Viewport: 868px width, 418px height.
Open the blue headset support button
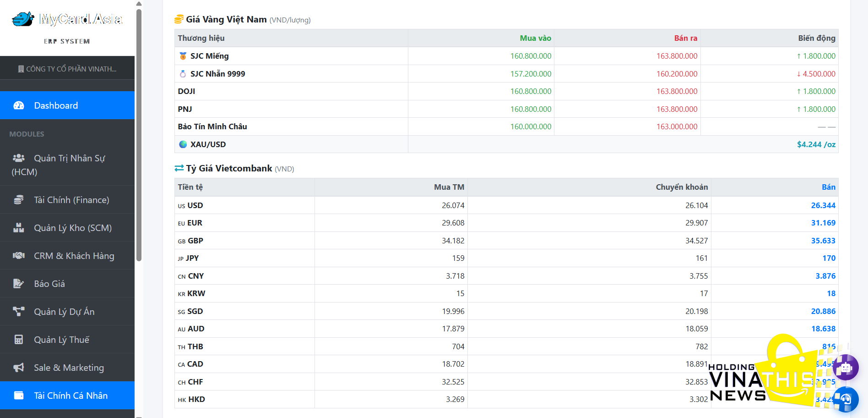click(x=845, y=399)
